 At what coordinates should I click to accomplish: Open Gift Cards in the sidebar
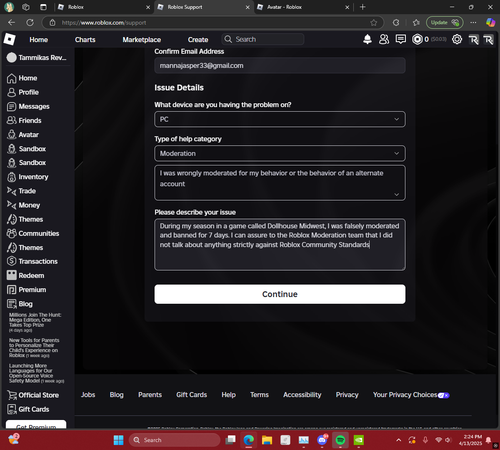(x=28, y=409)
